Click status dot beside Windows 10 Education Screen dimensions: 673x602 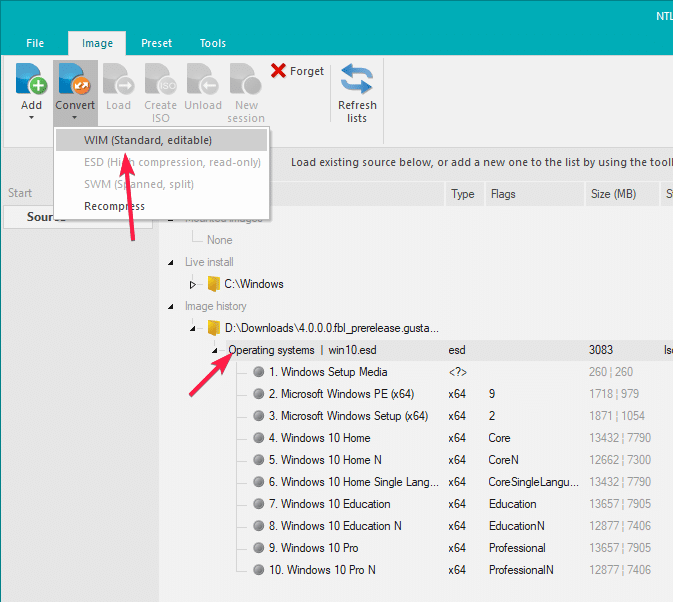(258, 503)
